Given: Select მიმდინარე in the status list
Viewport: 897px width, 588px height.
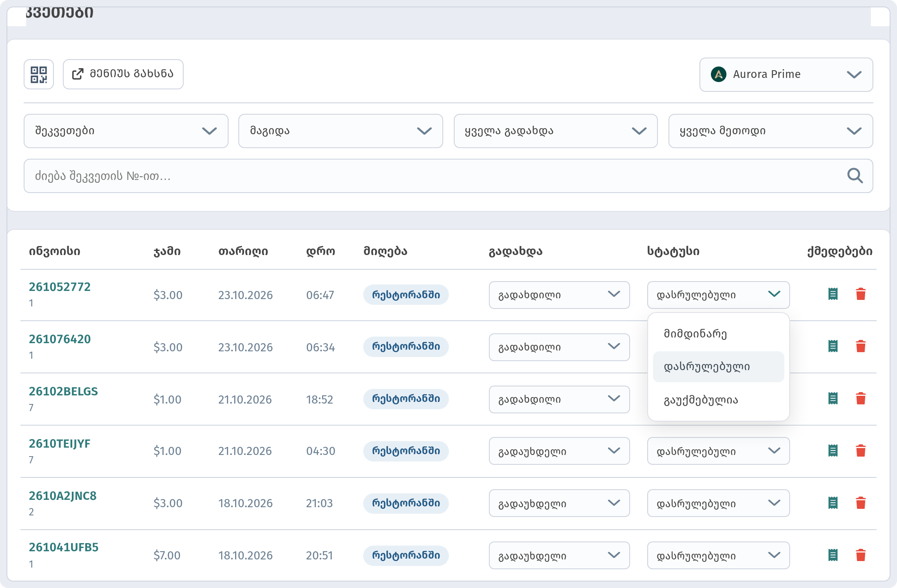Looking at the screenshot, I should pyautogui.click(x=719, y=334).
